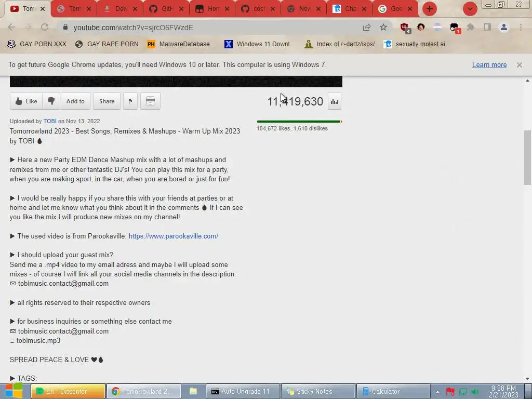Click the Action Center flag tray icon
Screen dimensions: 532x399
click(450, 392)
